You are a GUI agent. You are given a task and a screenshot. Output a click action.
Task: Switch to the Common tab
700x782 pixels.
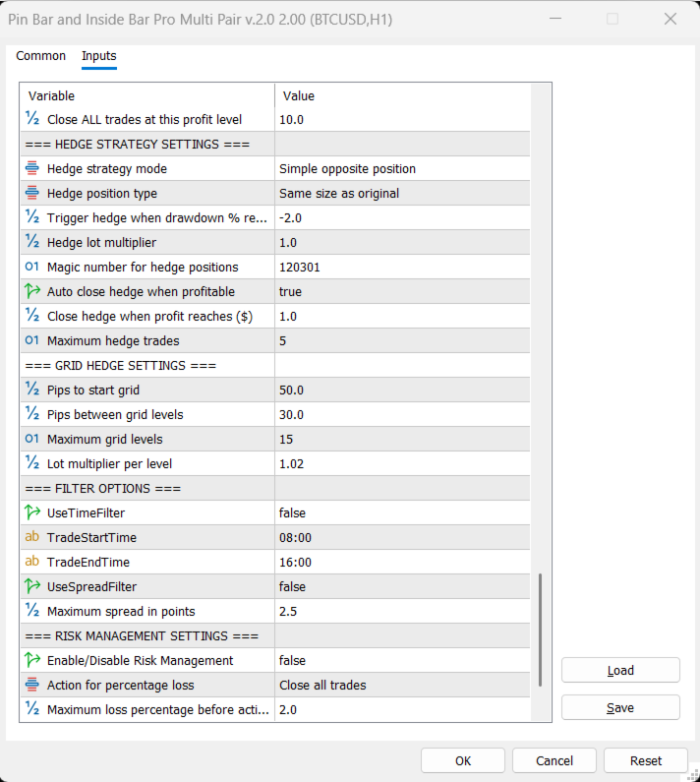tap(41, 56)
